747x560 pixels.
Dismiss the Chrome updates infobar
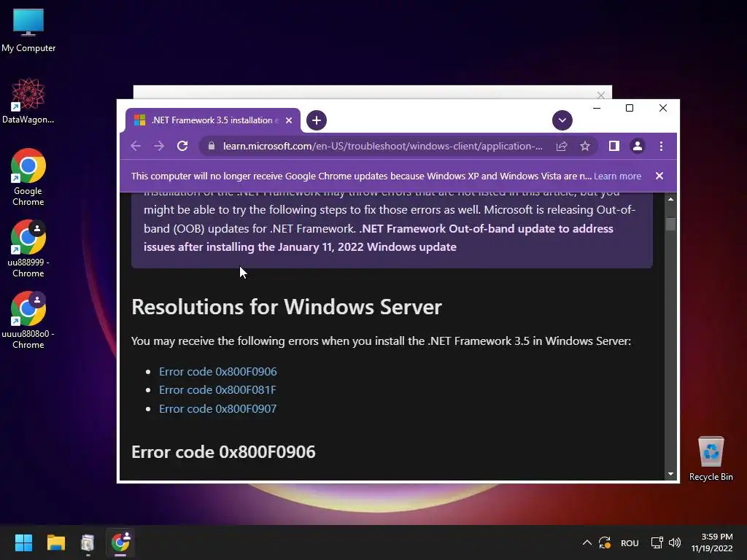[x=659, y=176]
